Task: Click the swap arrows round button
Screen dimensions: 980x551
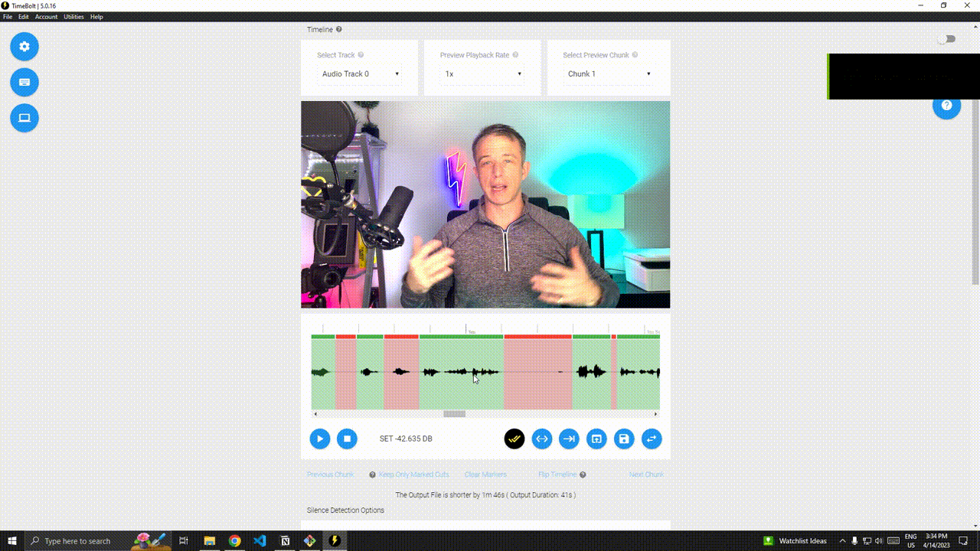Action: point(652,439)
